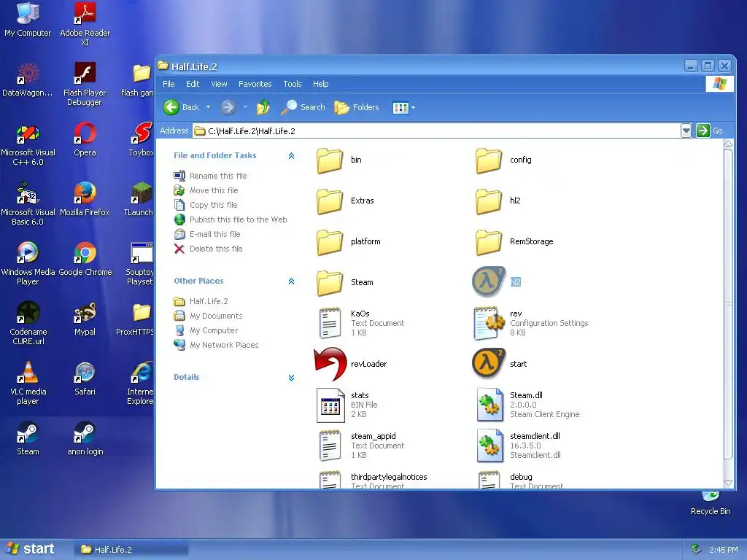The height and width of the screenshot is (560, 747).
Task: Click Copy this file link
Action: [214, 205]
